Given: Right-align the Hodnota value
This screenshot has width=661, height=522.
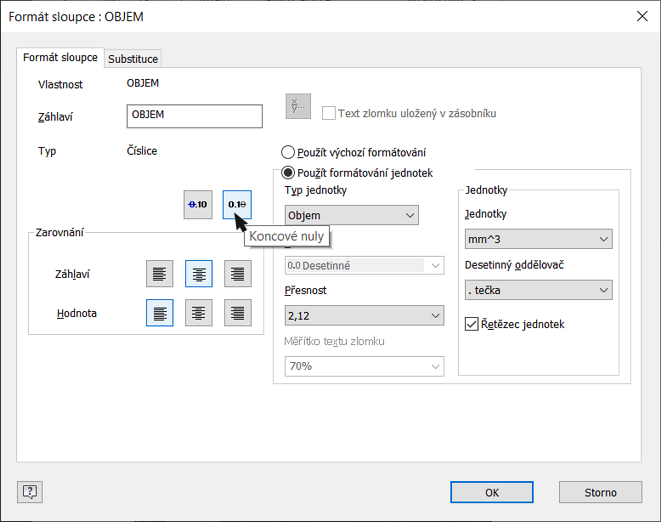Looking at the screenshot, I should (x=237, y=313).
